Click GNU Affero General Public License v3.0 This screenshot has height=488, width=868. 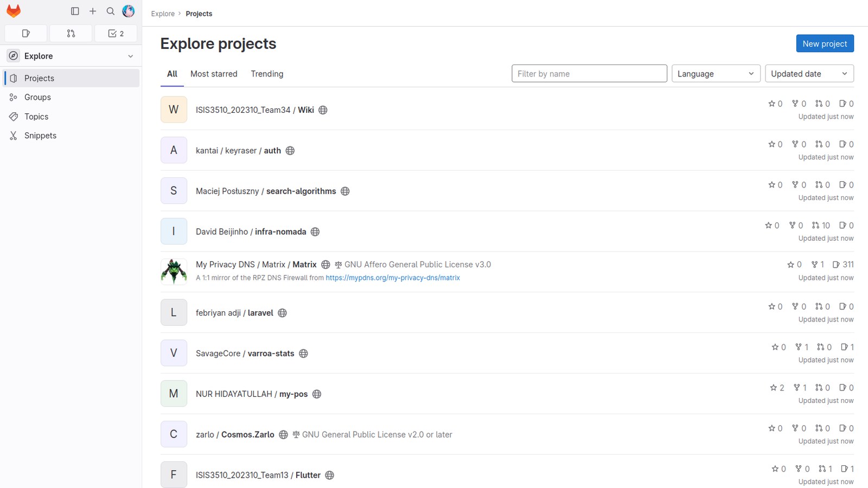(x=418, y=265)
